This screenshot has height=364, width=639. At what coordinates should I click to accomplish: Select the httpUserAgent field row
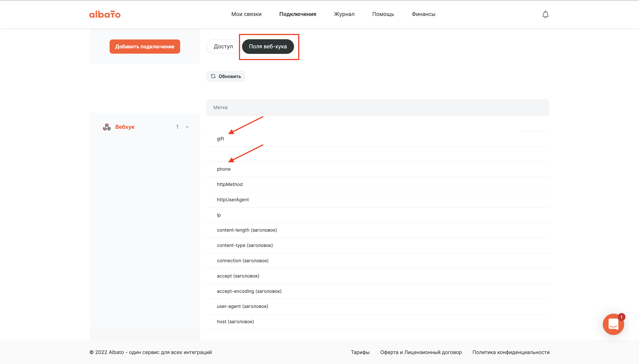click(378, 200)
